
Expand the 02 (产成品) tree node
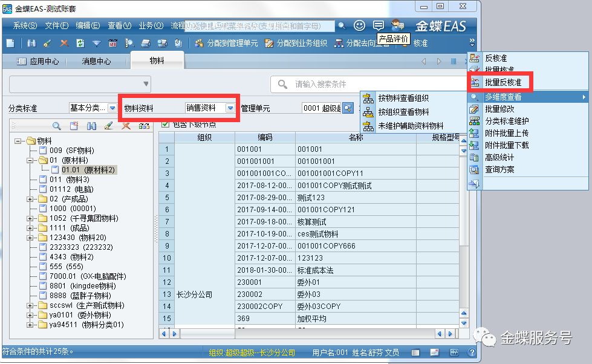coord(30,198)
